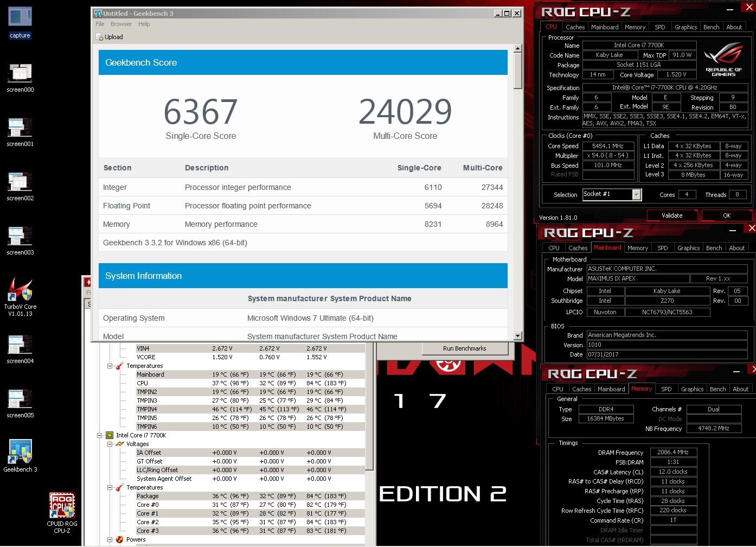Open the screen000 desktop file

tap(20, 78)
